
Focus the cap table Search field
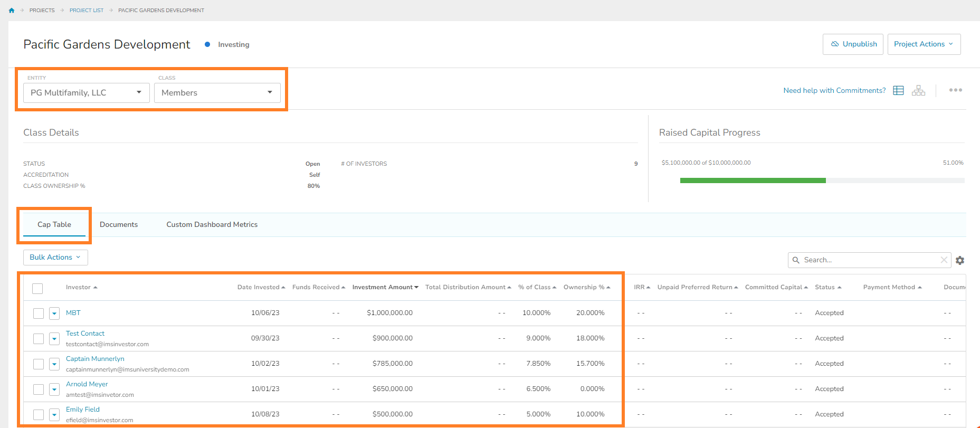pyautogui.click(x=869, y=260)
